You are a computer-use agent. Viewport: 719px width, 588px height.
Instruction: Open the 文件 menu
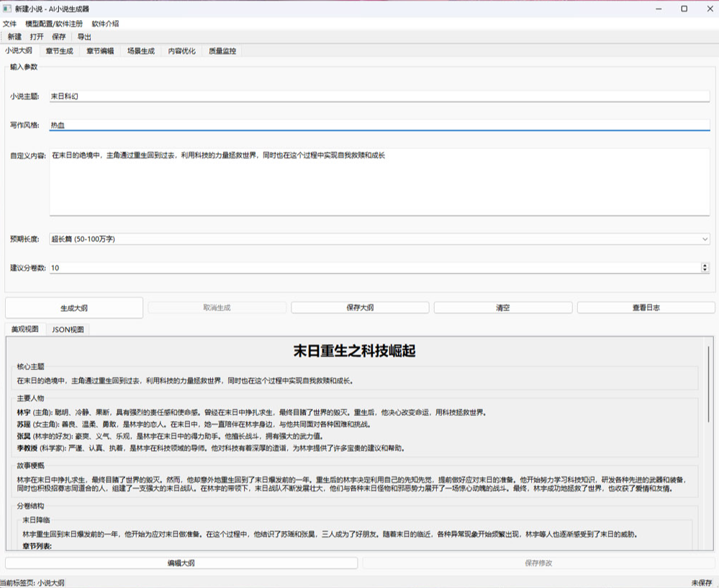[x=11, y=24]
